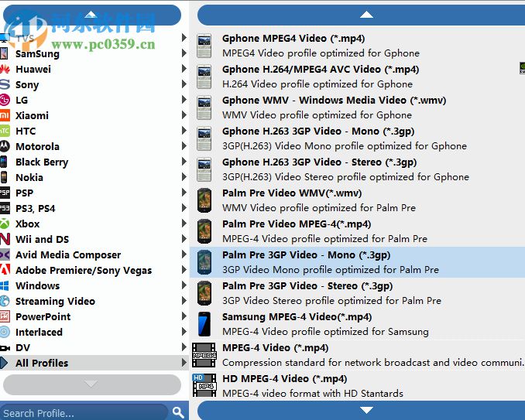Click the Streaming Video globe icon
Image resolution: width=525 pixels, height=420 pixels.
5,301
